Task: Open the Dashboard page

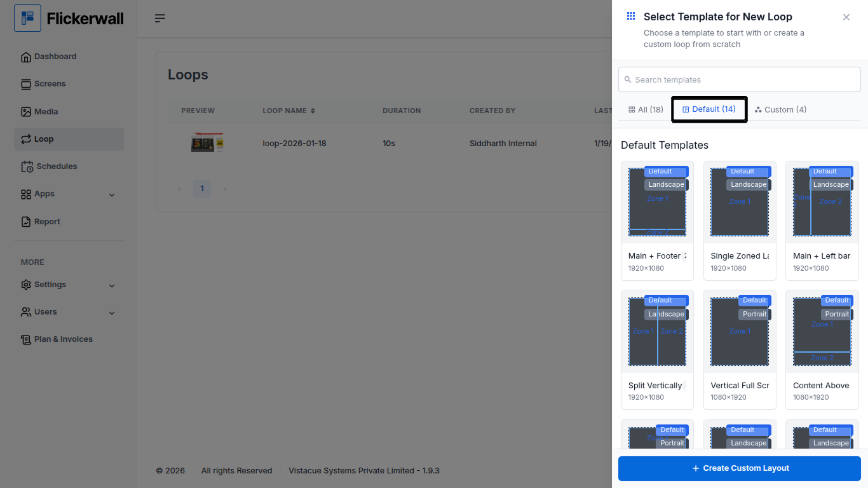Action: (x=69, y=57)
